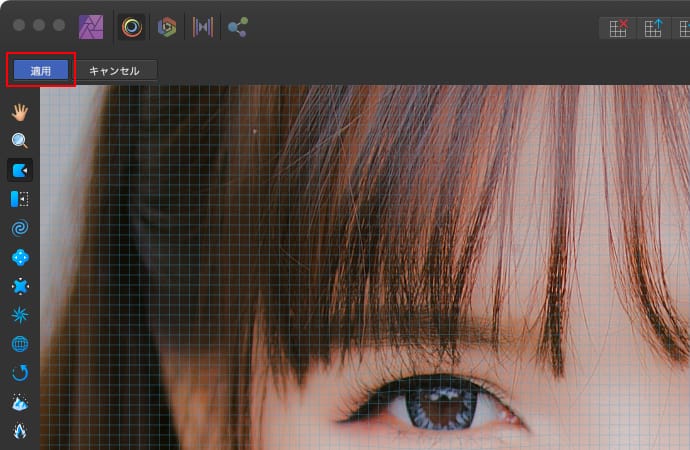Select the Liquify Pinch tool
This screenshot has width=690, height=450.
(x=20, y=257)
